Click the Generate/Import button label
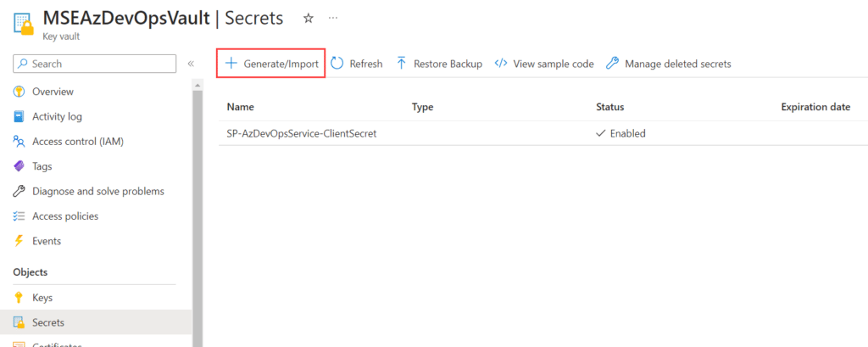The height and width of the screenshot is (347, 868). click(x=281, y=64)
